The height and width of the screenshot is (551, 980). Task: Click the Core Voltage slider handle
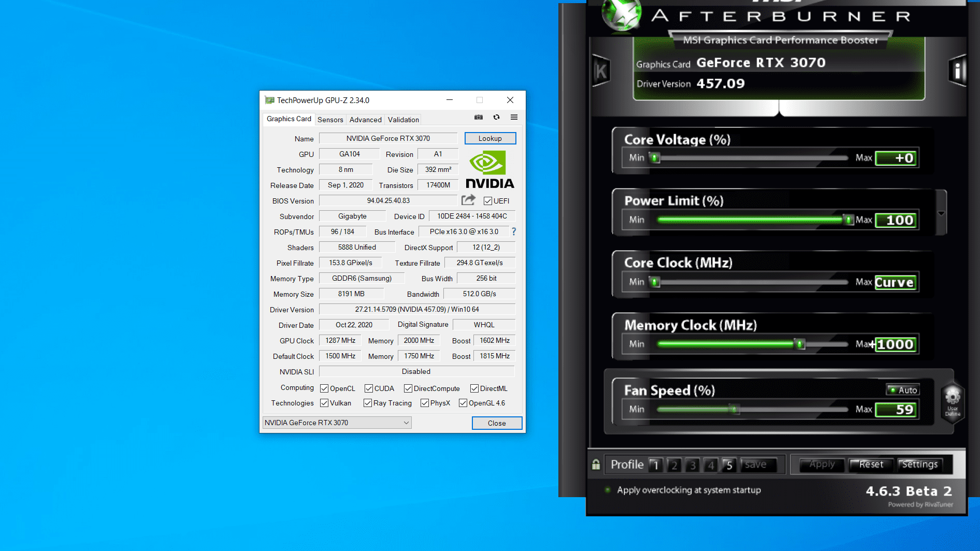tap(655, 157)
